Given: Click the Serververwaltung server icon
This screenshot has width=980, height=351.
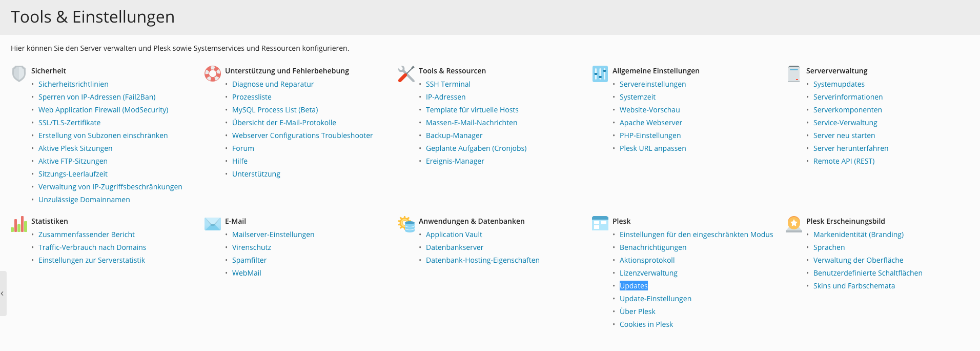Looking at the screenshot, I should click(x=794, y=74).
